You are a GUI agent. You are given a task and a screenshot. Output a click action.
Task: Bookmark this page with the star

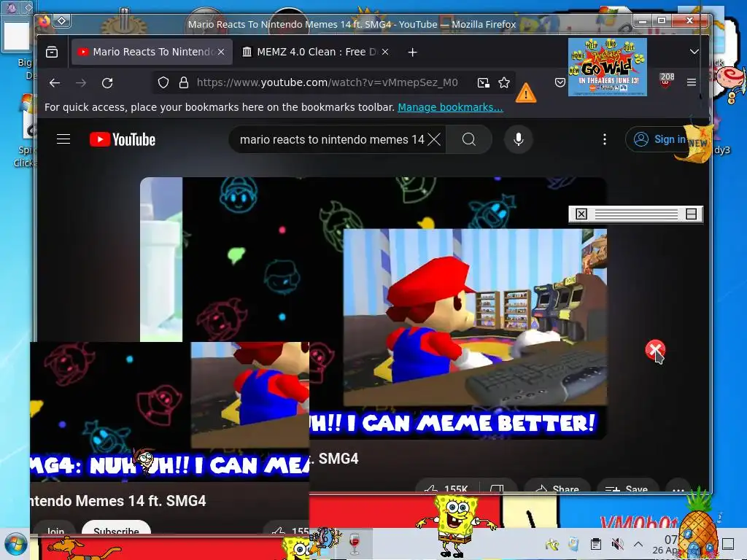504,83
